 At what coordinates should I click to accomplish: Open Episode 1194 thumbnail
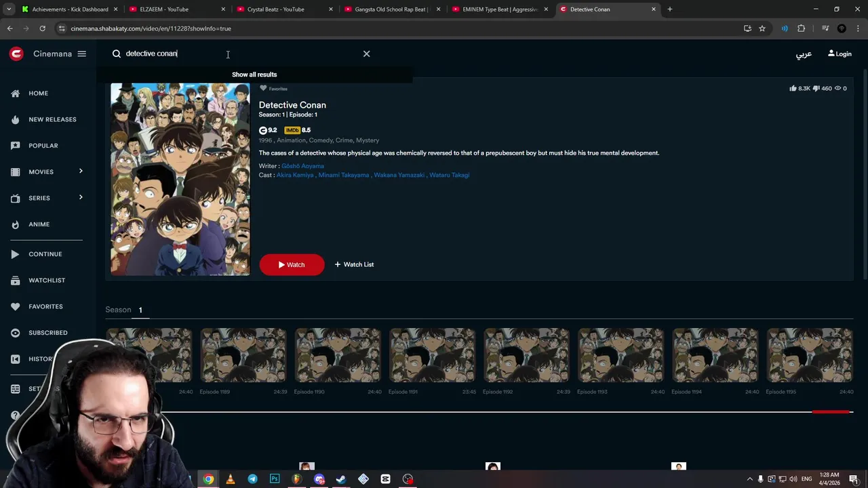[715, 355]
